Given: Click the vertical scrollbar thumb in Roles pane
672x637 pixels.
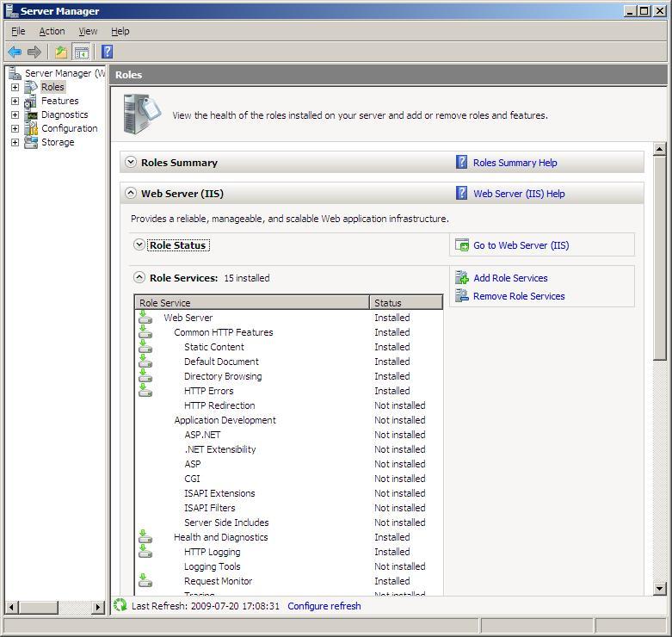Looking at the screenshot, I should (x=660, y=258).
